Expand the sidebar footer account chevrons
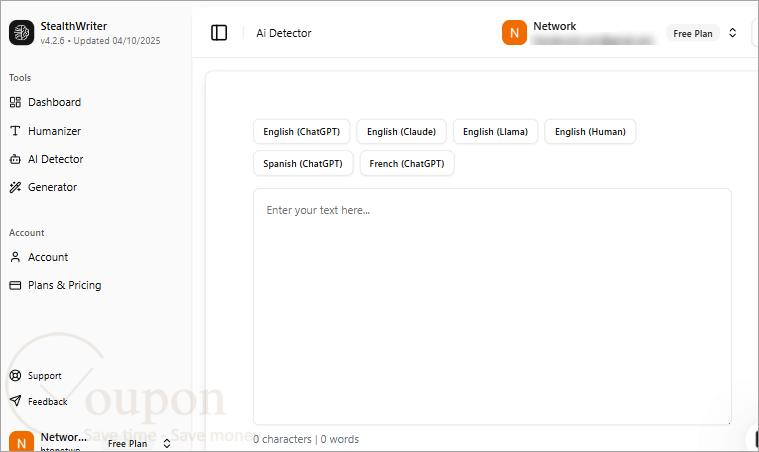The image size is (759, 452). pos(167,443)
